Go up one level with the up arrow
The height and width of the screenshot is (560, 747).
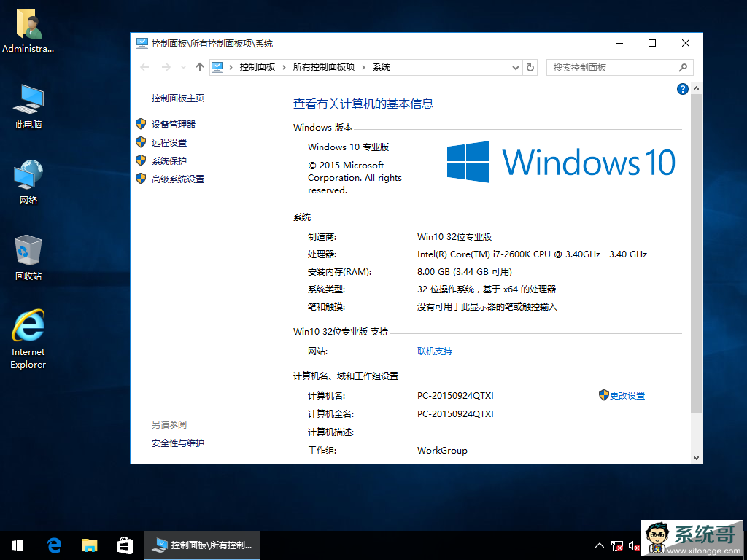pyautogui.click(x=200, y=67)
